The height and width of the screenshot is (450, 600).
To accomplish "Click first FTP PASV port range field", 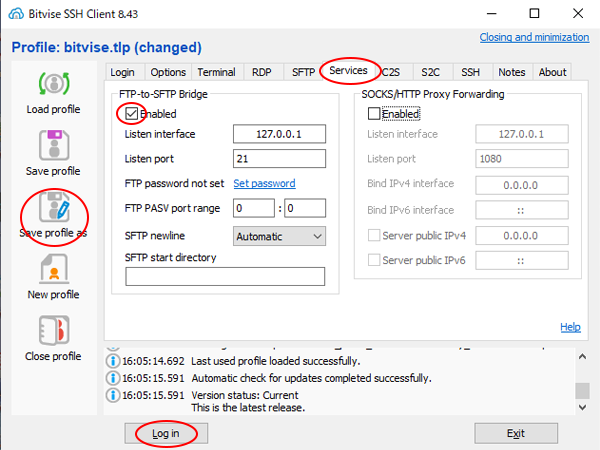I will (x=254, y=208).
